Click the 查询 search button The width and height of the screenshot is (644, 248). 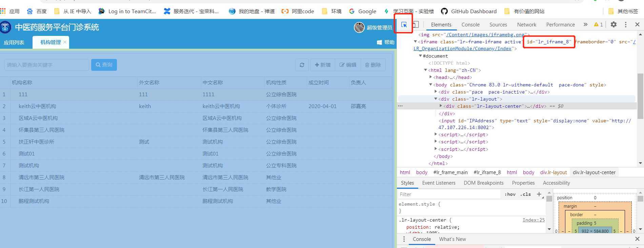[104, 65]
